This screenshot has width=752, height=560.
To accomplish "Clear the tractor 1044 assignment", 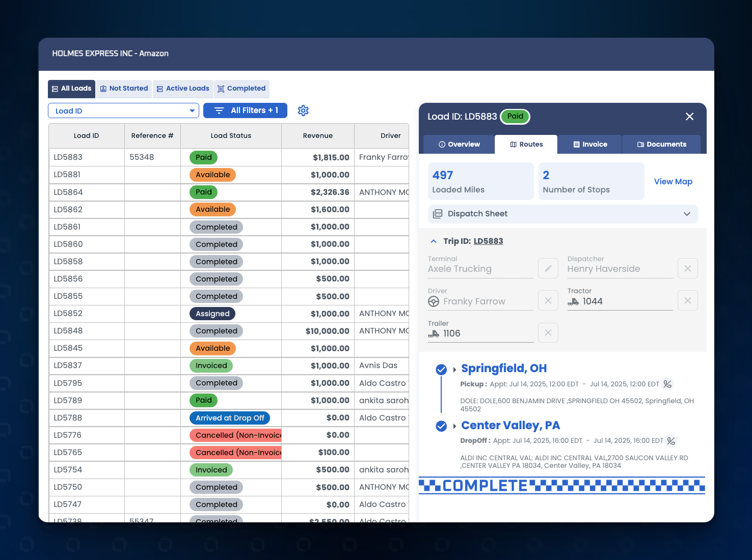I will point(688,300).
